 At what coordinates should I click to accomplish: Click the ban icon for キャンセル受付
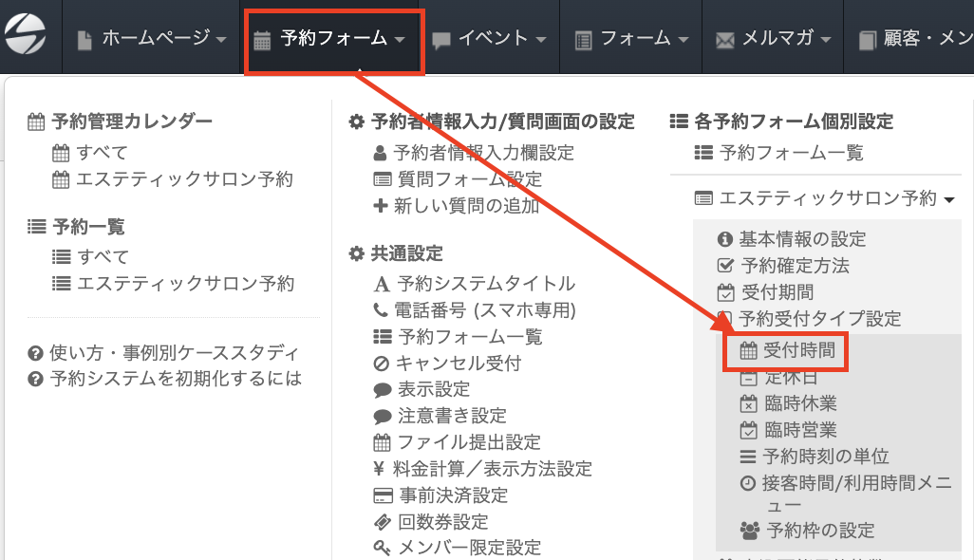(382, 363)
